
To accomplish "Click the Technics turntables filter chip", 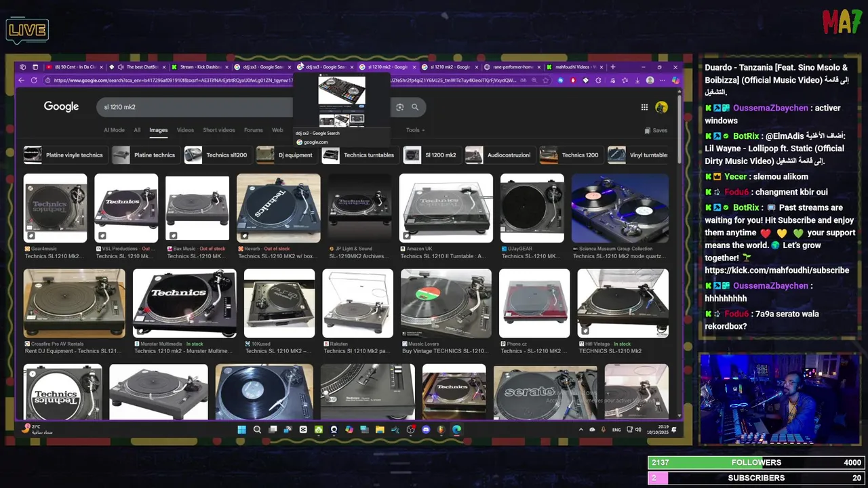I will coord(360,155).
